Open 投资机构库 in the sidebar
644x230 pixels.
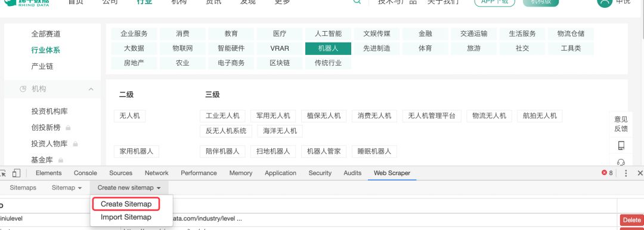tap(49, 111)
